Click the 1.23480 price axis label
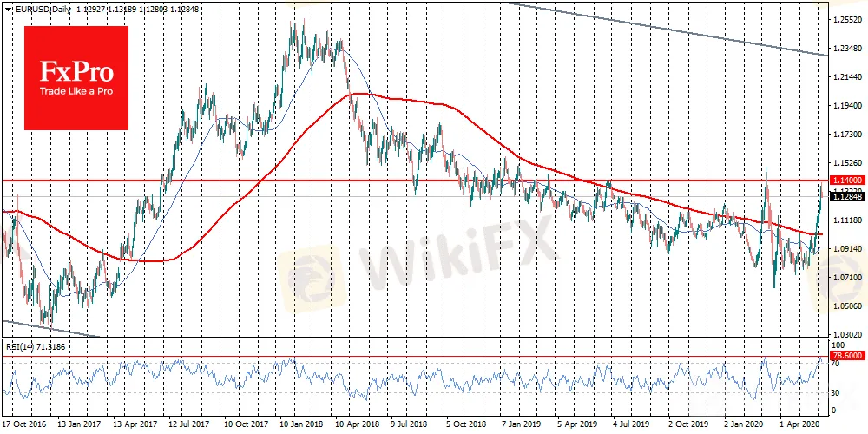Image resolution: width=868 pixels, height=434 pixels. pyautogui.click(x=846, y=48)
